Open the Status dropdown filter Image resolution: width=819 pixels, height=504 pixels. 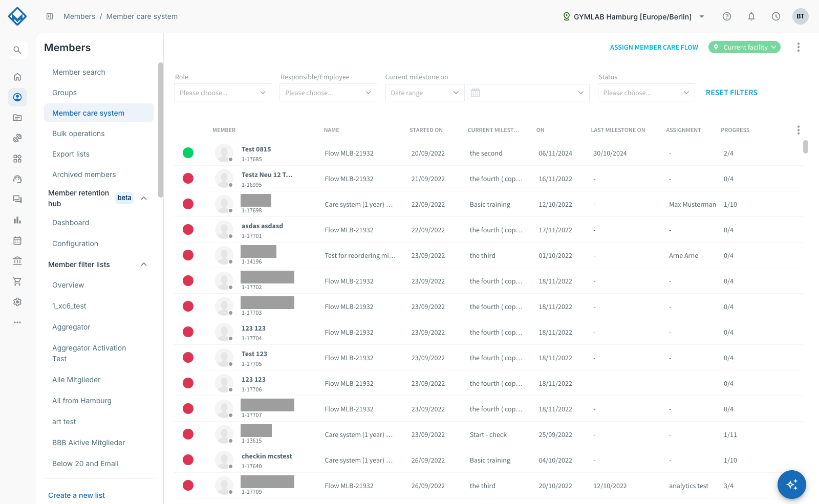(x=646, y=93)
